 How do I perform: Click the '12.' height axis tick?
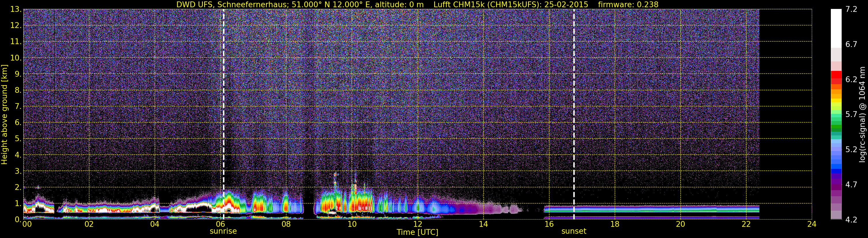click(x=16, y=25)
